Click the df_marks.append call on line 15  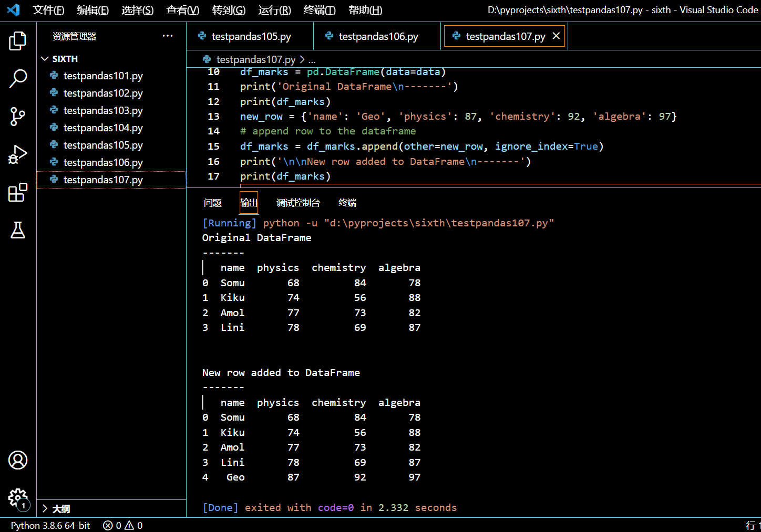tap(421, 146)
